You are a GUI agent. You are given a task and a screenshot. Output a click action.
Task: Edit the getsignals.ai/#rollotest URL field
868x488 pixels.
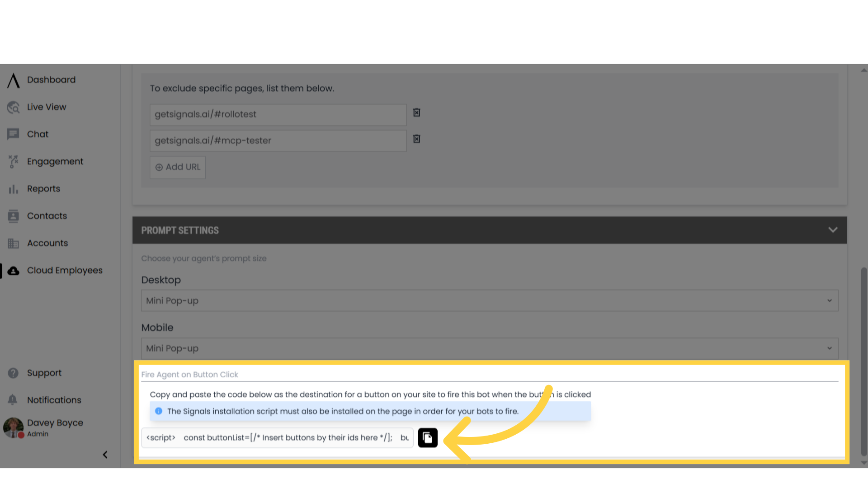pos(278,115)
